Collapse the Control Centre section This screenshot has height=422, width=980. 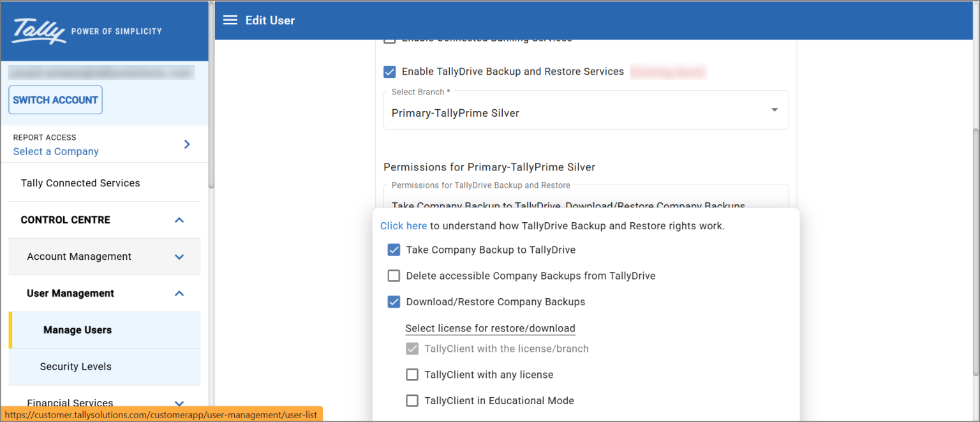pos(179,220)
